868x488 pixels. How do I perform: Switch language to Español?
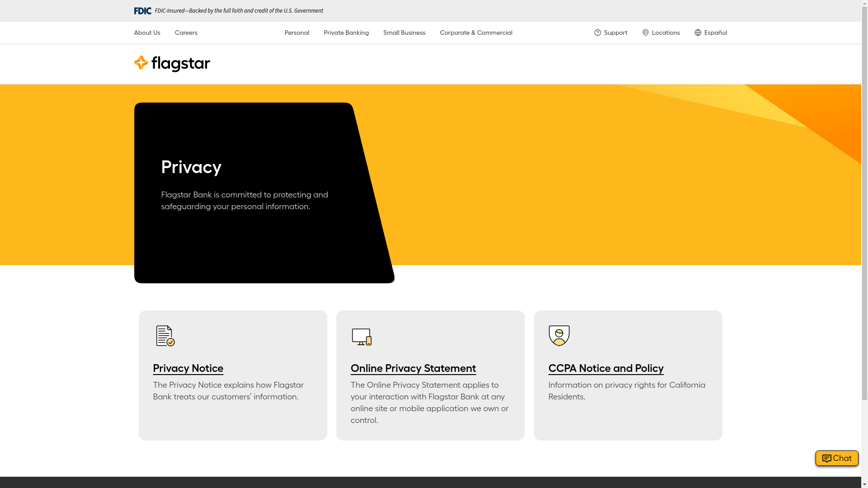[x=710, y=33]
